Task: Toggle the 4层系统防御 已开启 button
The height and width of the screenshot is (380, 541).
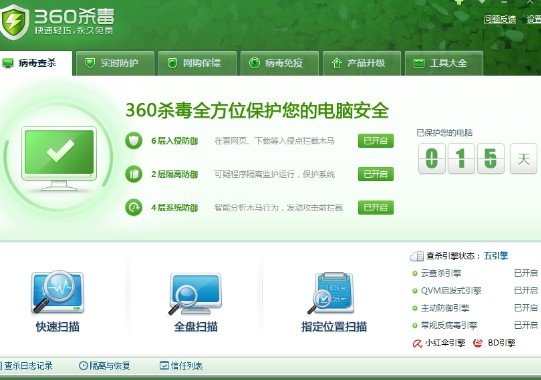Action: 376,207
